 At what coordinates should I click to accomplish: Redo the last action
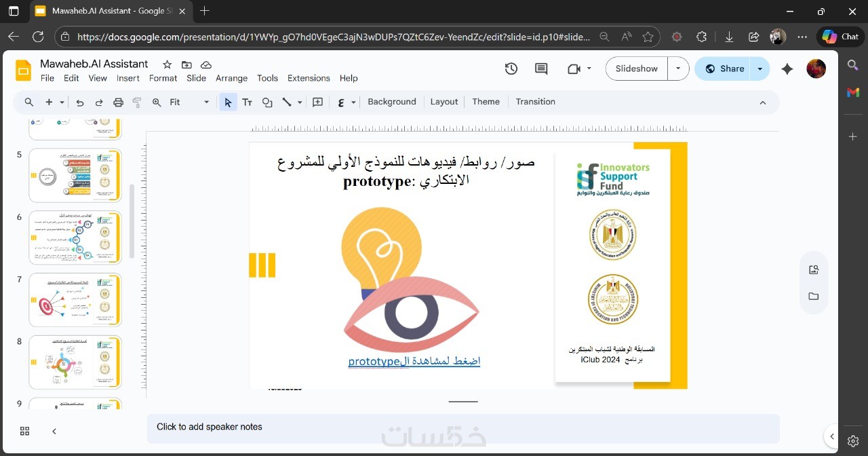(99, 102)
